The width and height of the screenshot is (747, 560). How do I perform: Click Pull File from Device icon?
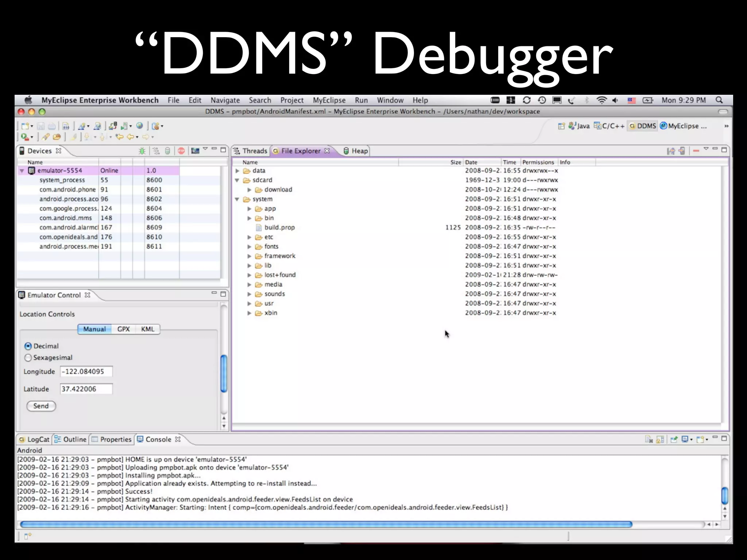pyautogui.click(x=671, y=151)
